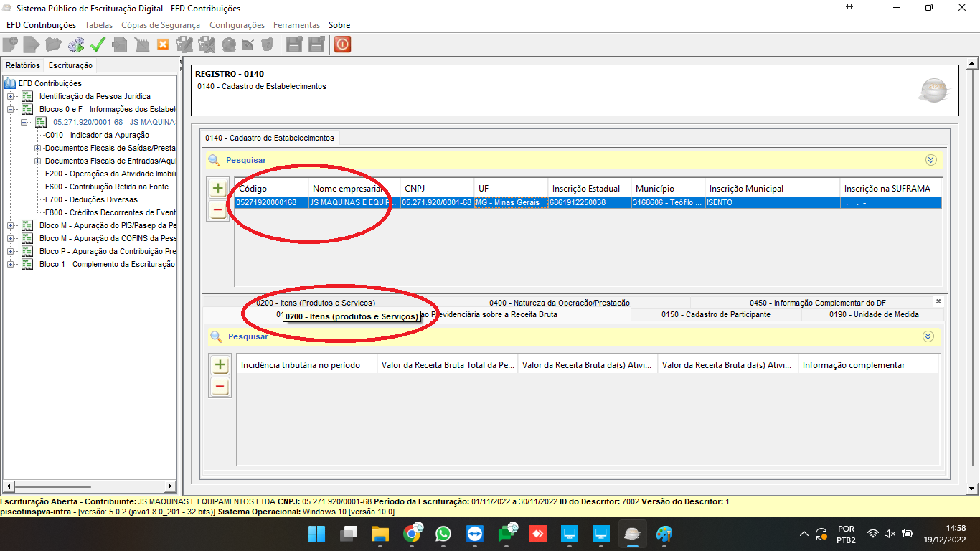Open the Tabelas menu
This screenshot has height=551, width=980.
(98, 25)
